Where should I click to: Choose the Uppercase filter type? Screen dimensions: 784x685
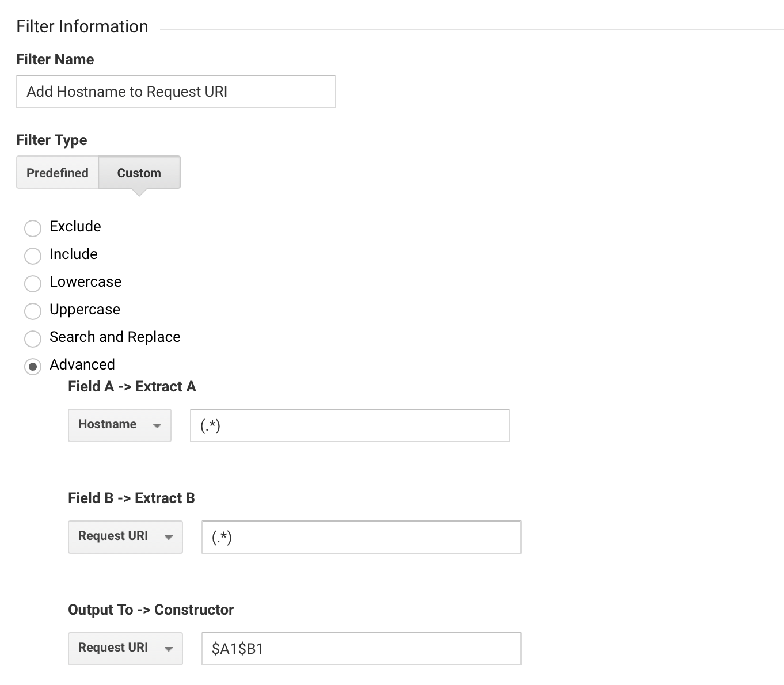pos(33,311)
